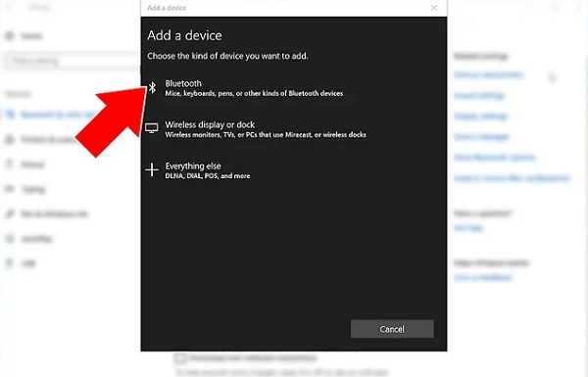This screenshot has height=377, width=588.
Task: Open Get help link in Settings
Action: 468,228
